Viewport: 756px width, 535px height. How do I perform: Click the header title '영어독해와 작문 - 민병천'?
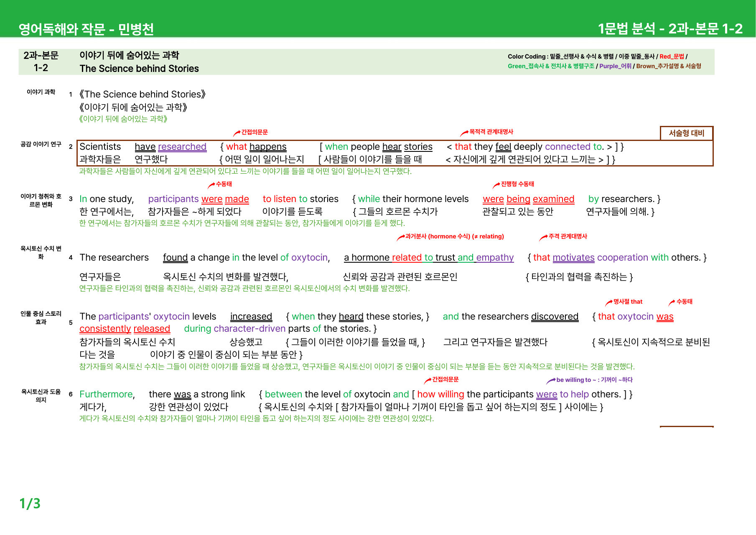[86, 29]
